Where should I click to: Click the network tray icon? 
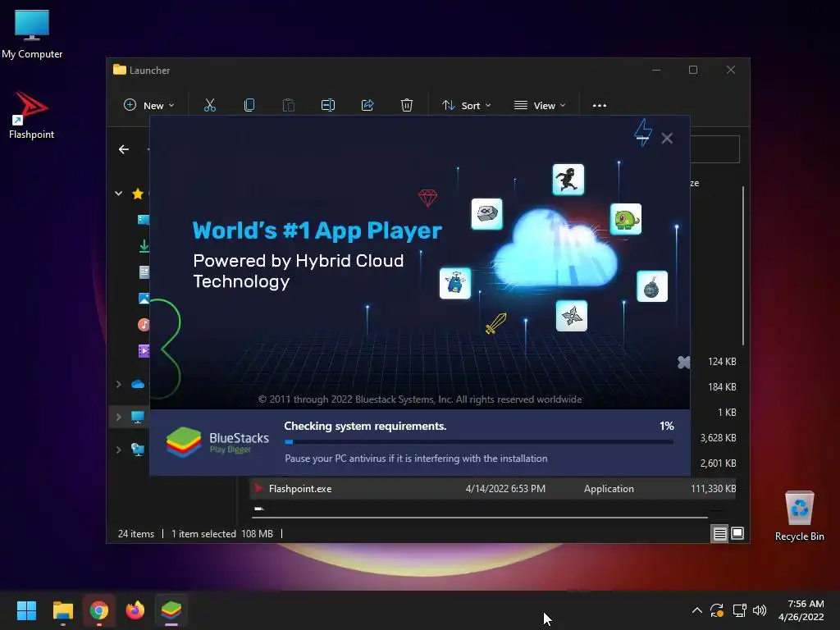coord(739,610)
